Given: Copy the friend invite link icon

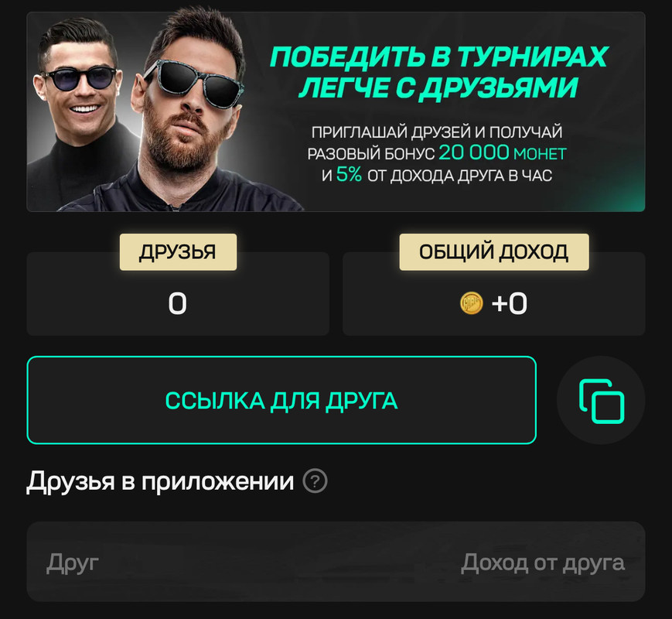Looking at the screenshot, I should (601, 401).
